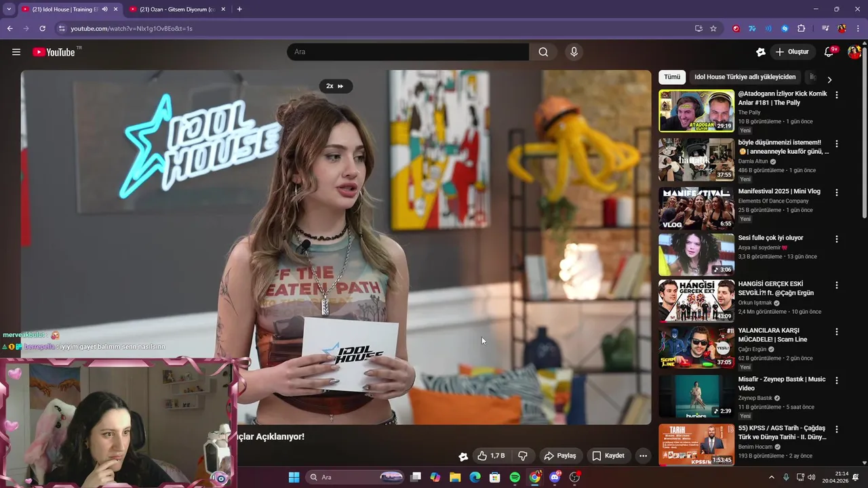
Task: Open the red circular browser extension
Action: click(x=736, y=28)
